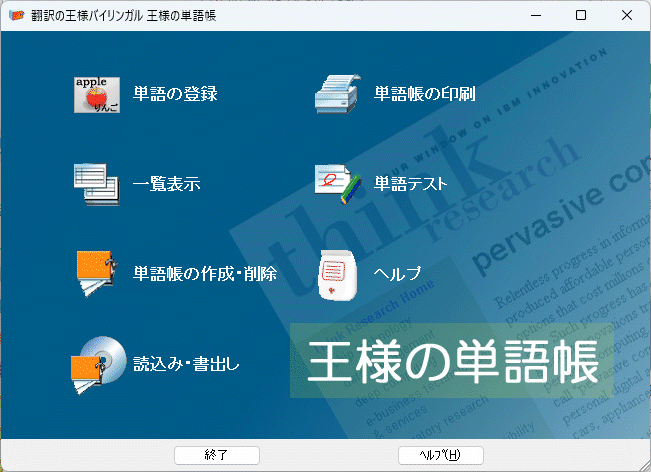This screenshot has width=651, height=472.
Task: Click the printer icon for wordbook printing
Action: [x=338, y=94]
